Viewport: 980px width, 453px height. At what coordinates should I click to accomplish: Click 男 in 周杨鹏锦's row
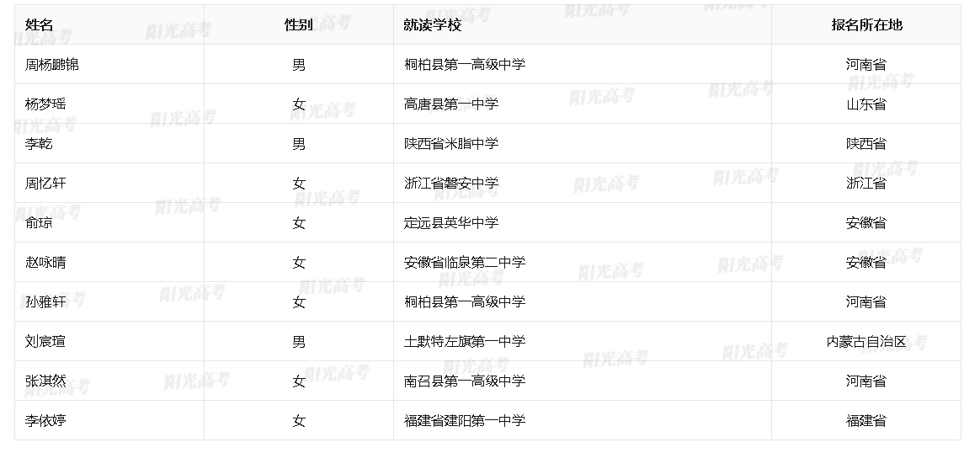click(299, 64)
